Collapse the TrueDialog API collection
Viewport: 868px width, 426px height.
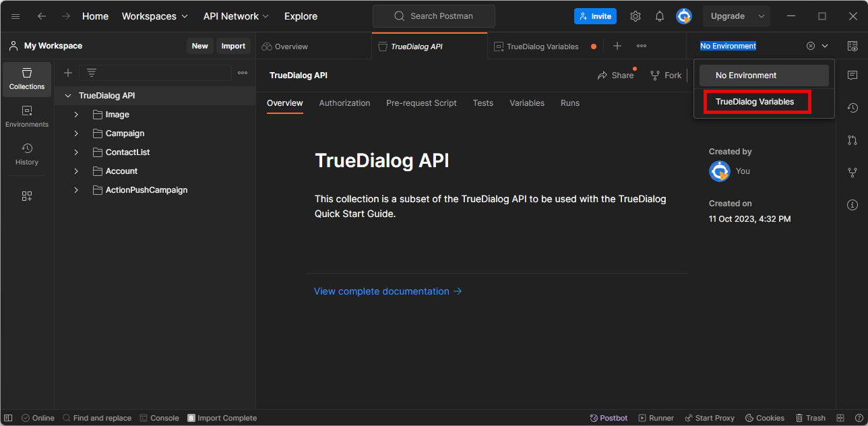pyautogui.click(x=68, y=96)
